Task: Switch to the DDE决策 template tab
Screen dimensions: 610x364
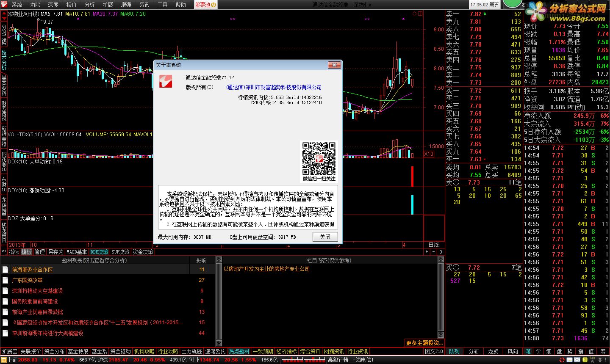Action: coord(99,252)
